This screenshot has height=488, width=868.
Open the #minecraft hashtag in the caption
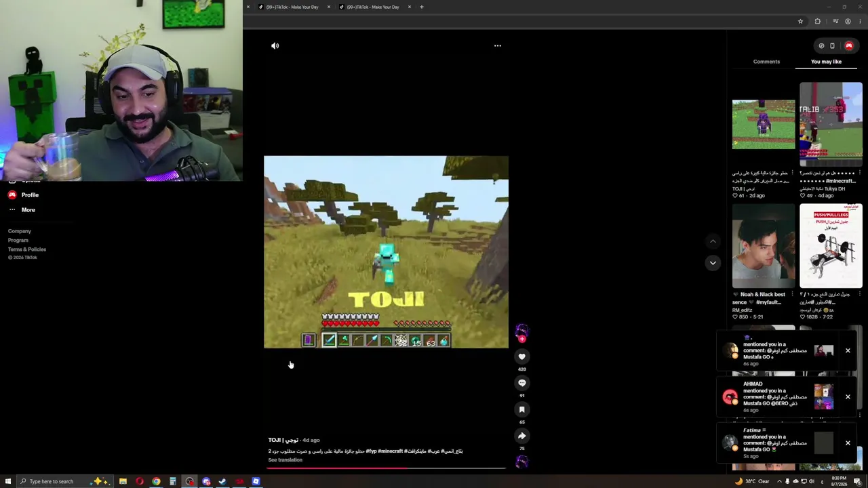point(390,451)
